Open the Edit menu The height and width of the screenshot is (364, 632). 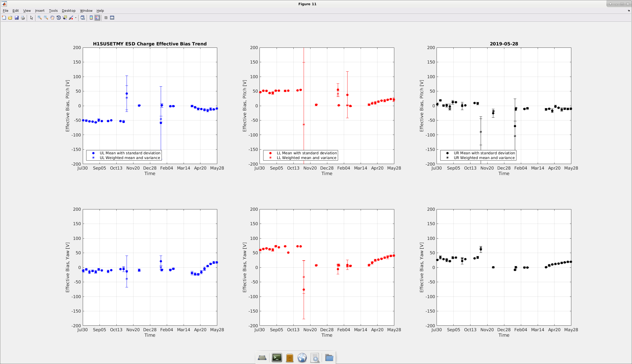(15, 11)
